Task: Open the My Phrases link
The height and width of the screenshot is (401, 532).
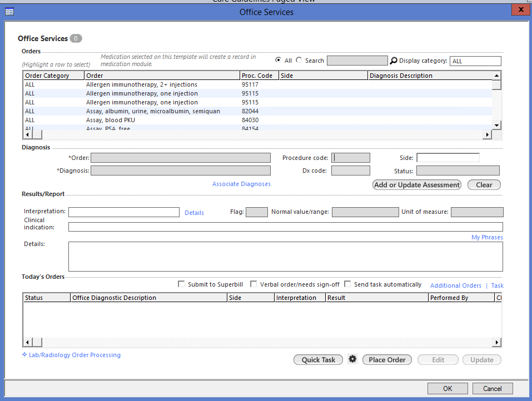Action: coord(487,237)
